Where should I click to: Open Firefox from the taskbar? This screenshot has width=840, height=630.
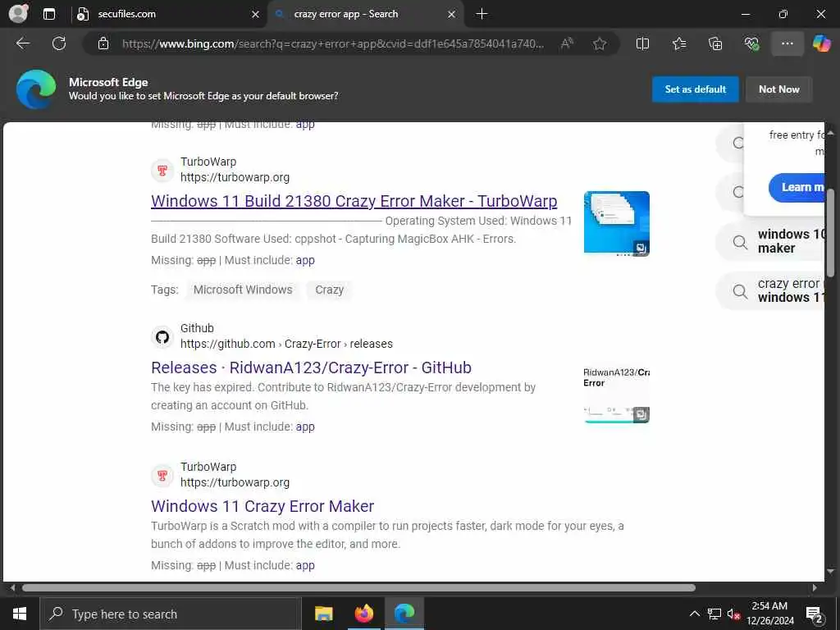363,614
